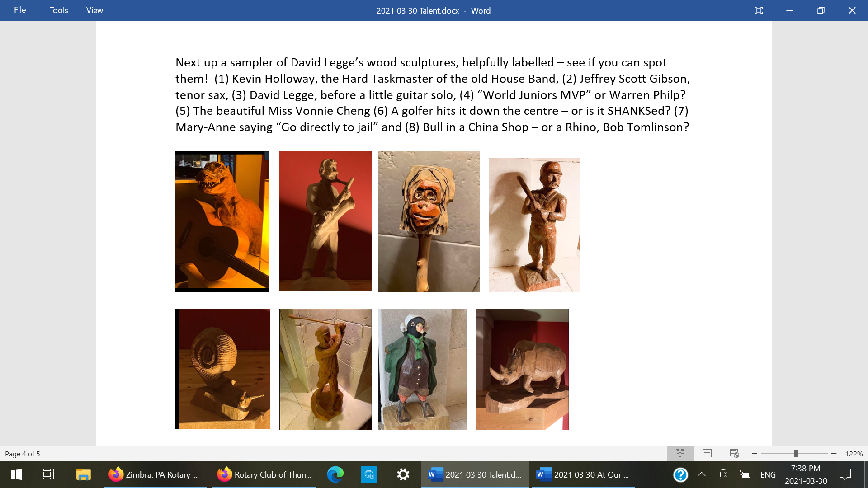Open the ENG language selector

(768, 474)
